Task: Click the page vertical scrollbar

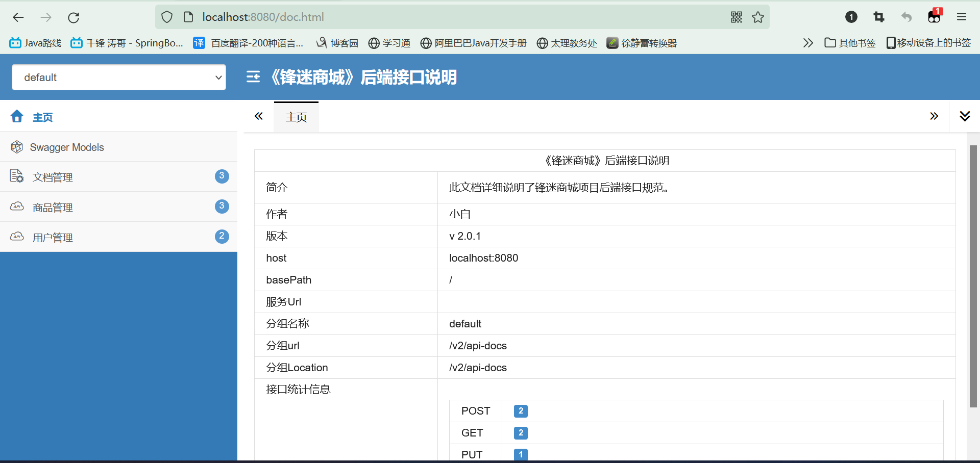Action: point(973,276)
